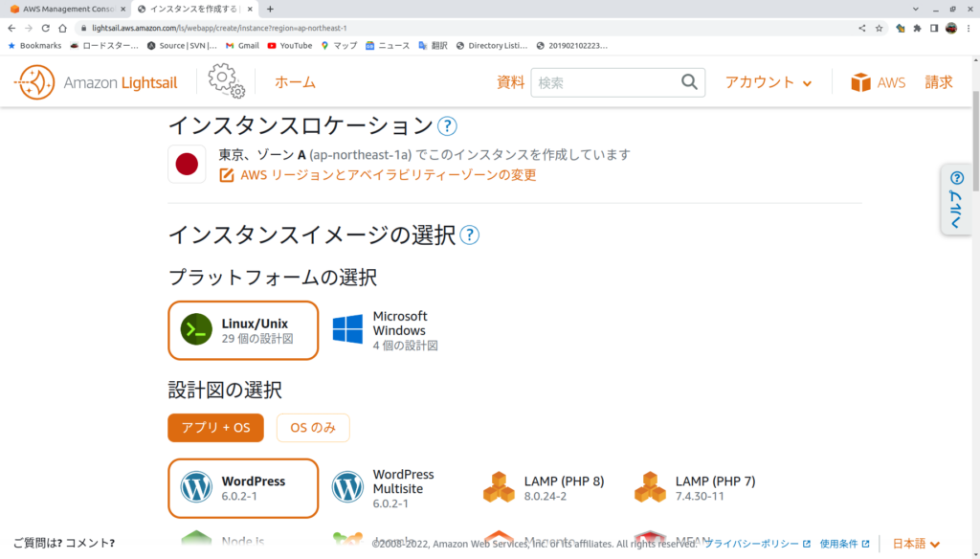The width and height of the screenshot is (980, 559).
Task: Click the Amazon Lightsail logo
Action: [x=96, y=82]
